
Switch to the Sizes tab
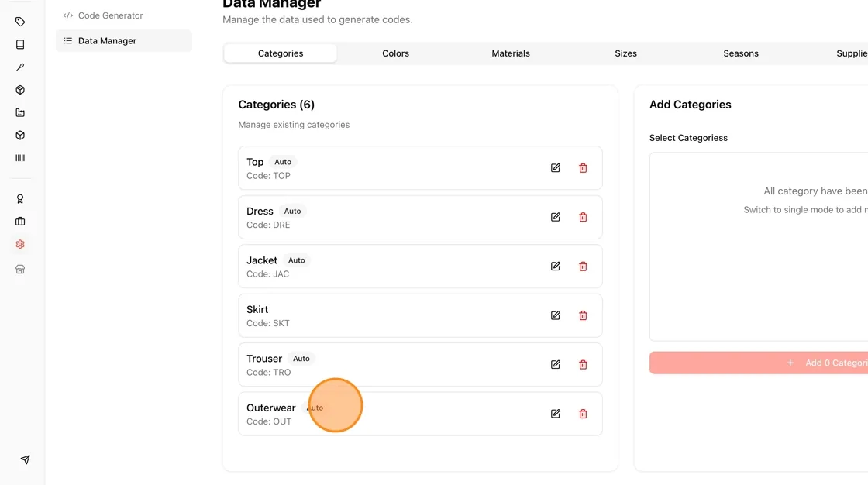point(625,53)
